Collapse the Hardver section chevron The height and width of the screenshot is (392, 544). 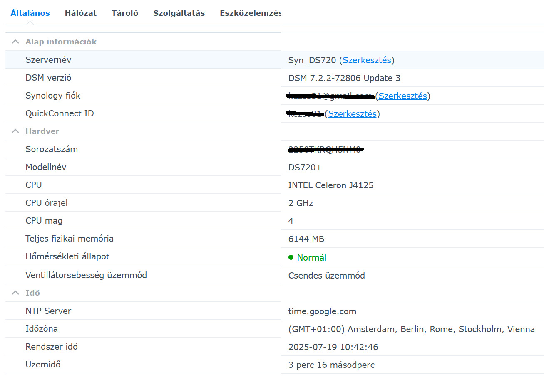[15, 131]
